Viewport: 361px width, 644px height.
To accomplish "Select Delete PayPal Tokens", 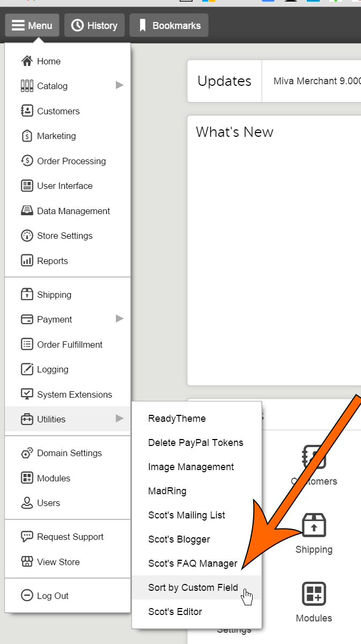I will click(x=196, y=443).
